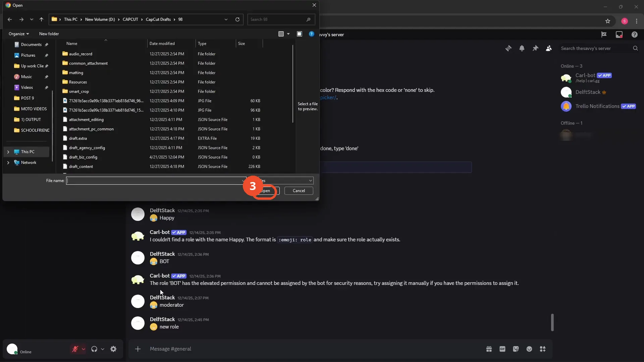Open the apps launcher icon in the message bar

point(543,349)
